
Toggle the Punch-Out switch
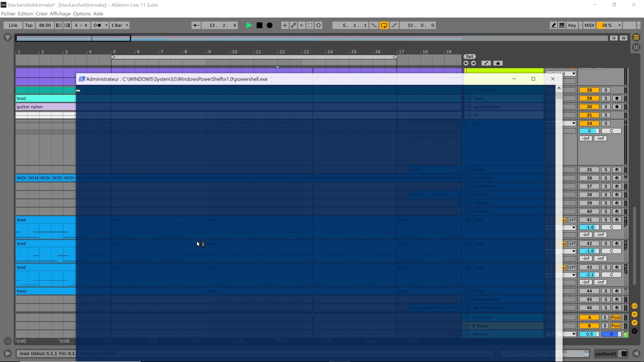[x=394, y=25]
